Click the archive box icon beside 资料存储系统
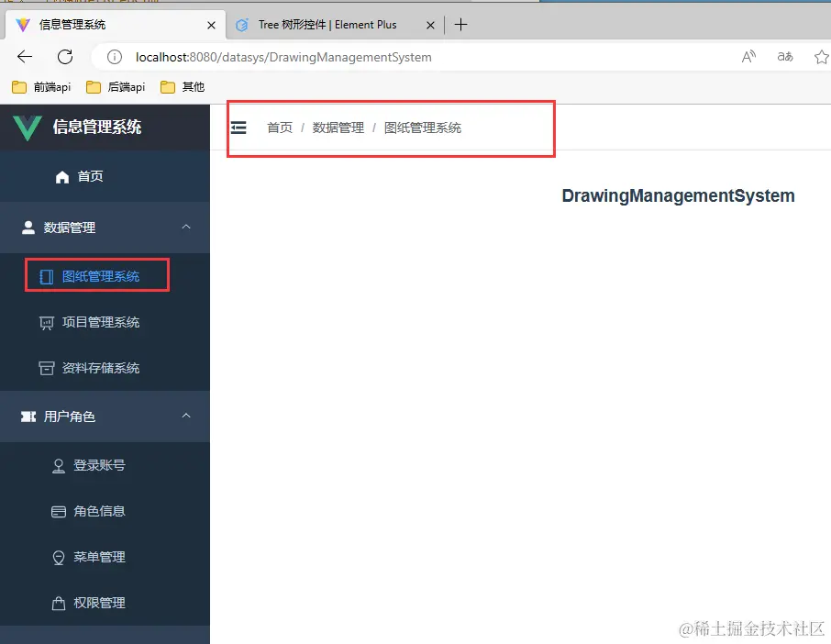Screen dimensions: 831x644 pyautogui.click(x=47, y=369)
